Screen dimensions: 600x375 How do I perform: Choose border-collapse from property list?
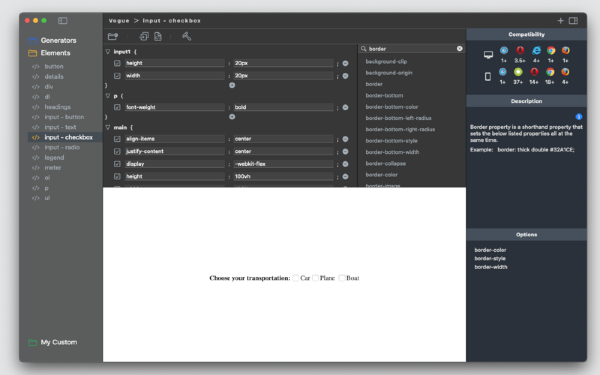point(385,164)
